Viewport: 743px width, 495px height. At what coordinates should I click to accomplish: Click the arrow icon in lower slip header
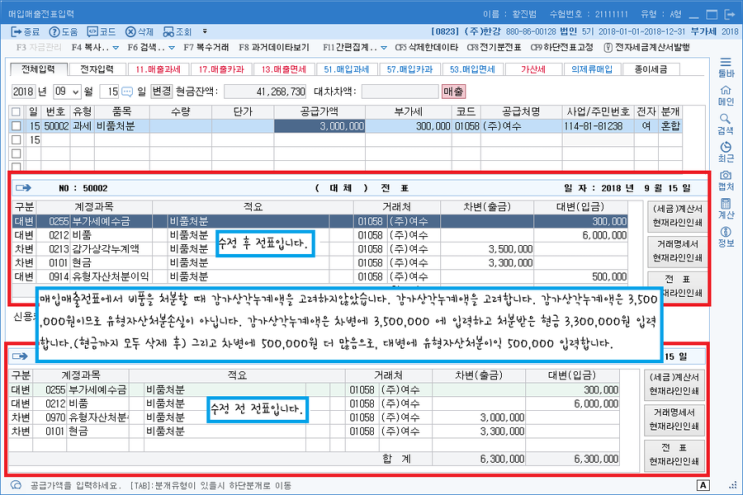click(x=20, y=356)
